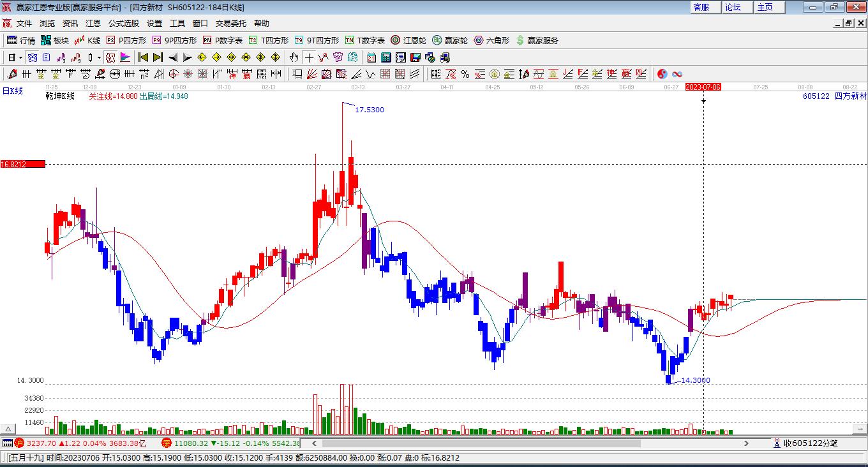Open the calculator tool
Screen dimensions: 868x467
click(385, 57)
